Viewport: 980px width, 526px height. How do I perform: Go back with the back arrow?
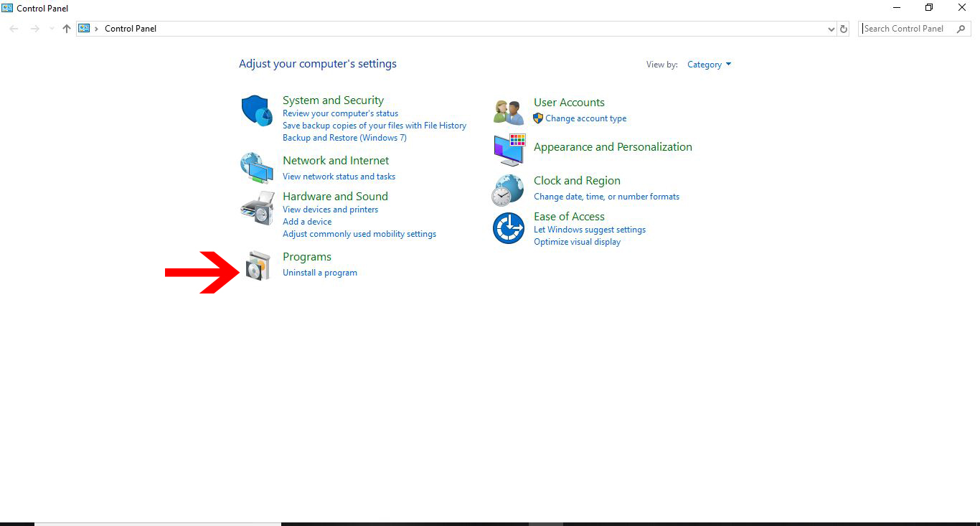point(14,29)
